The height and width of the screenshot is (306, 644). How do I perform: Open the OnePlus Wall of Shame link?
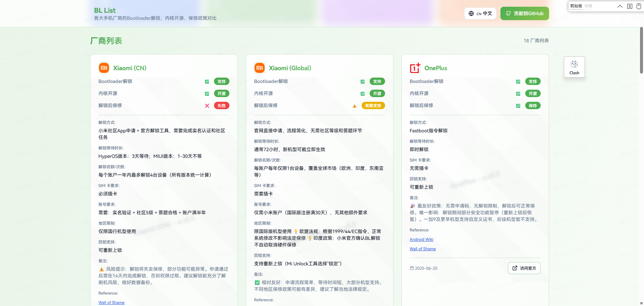coord(423,249)
